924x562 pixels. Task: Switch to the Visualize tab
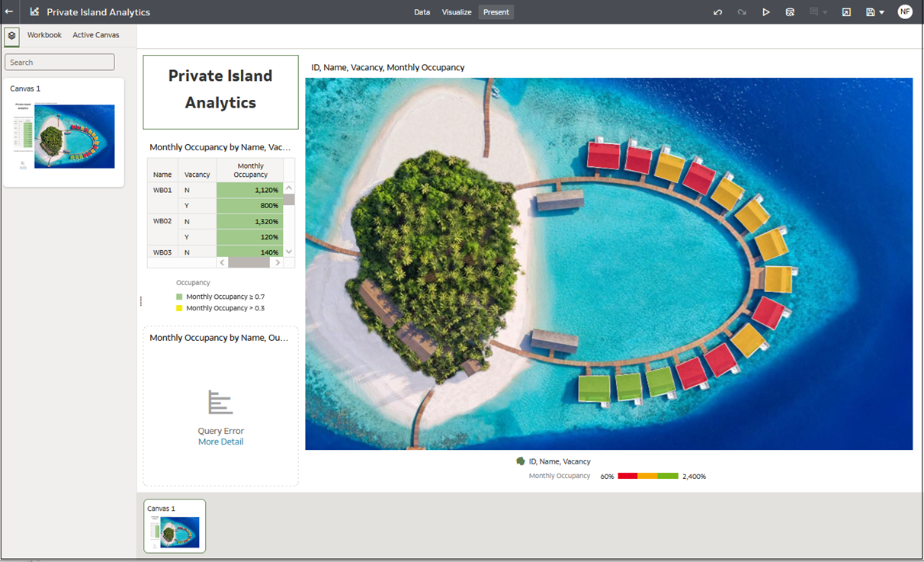pyautogui.click(x=457, y=12)
